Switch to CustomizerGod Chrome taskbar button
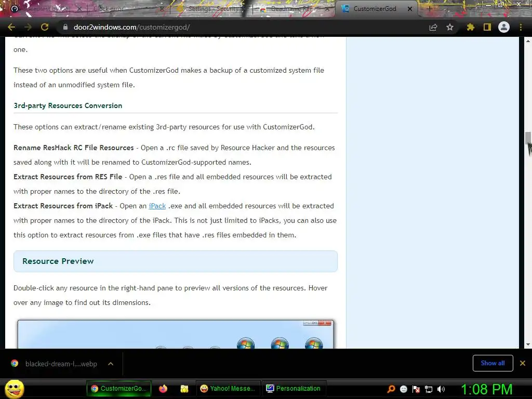This screenshot has width=532, height=399. pos(119,389)
